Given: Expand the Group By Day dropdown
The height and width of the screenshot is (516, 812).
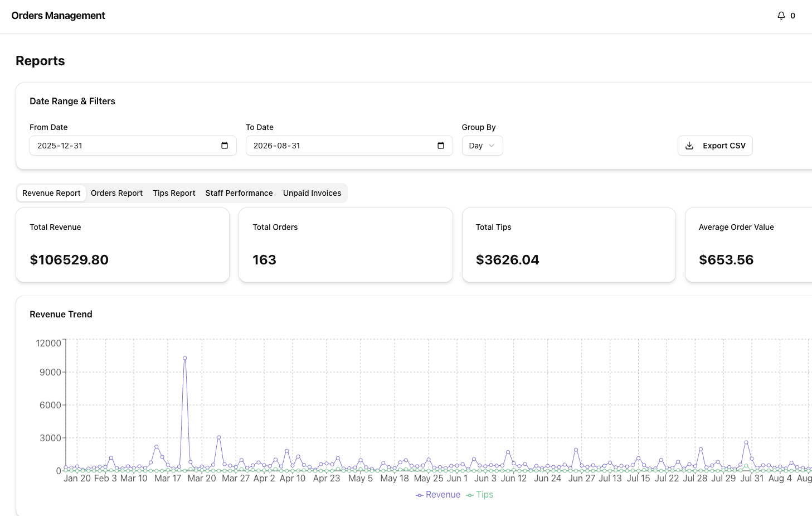Looking at the screenshot, I should coord(482,146).
